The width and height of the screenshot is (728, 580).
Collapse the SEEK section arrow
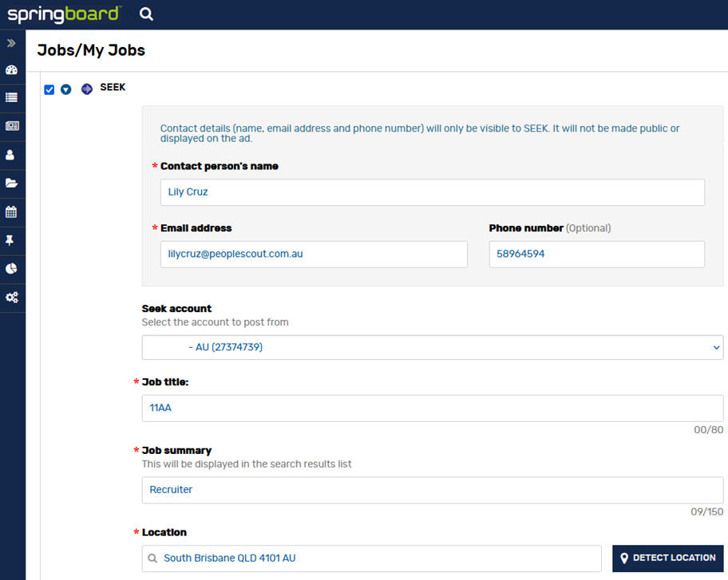(x=66, y=89)
